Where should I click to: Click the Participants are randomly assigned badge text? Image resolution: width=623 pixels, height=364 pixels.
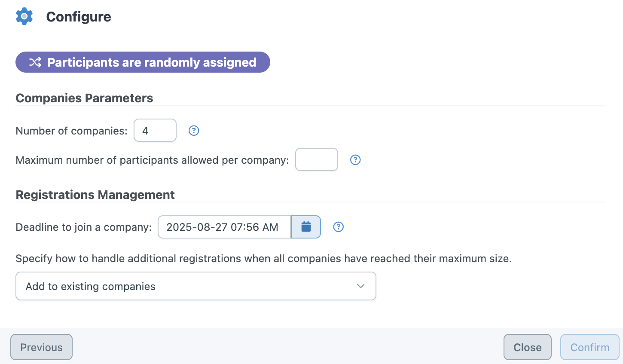tap(152, 62)
